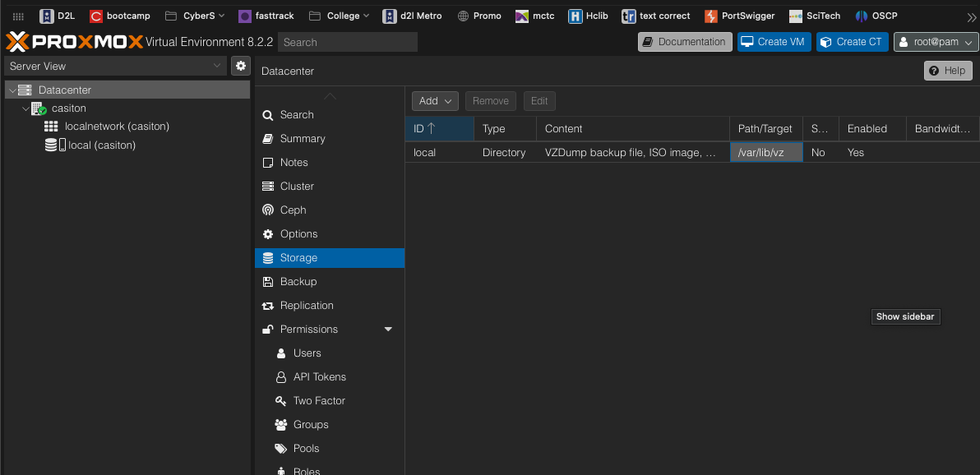Open the Summary menu item

tap(303, 139)
